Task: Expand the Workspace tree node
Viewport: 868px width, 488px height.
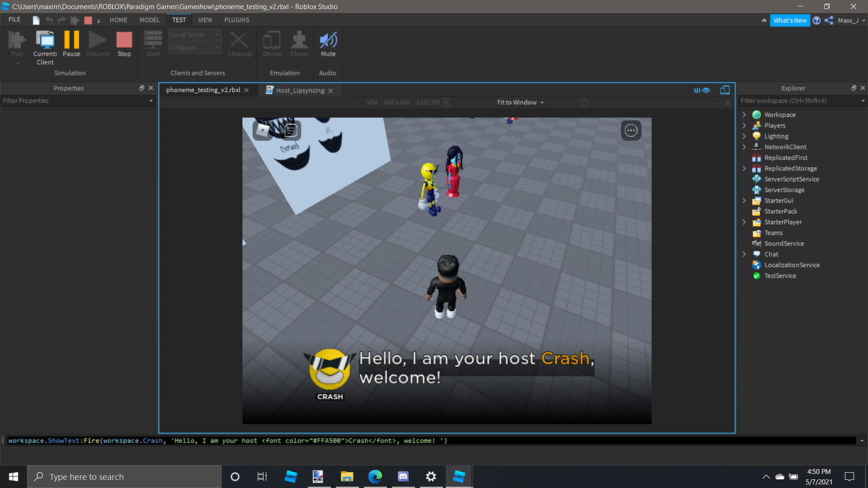Action: pos(744,115)
